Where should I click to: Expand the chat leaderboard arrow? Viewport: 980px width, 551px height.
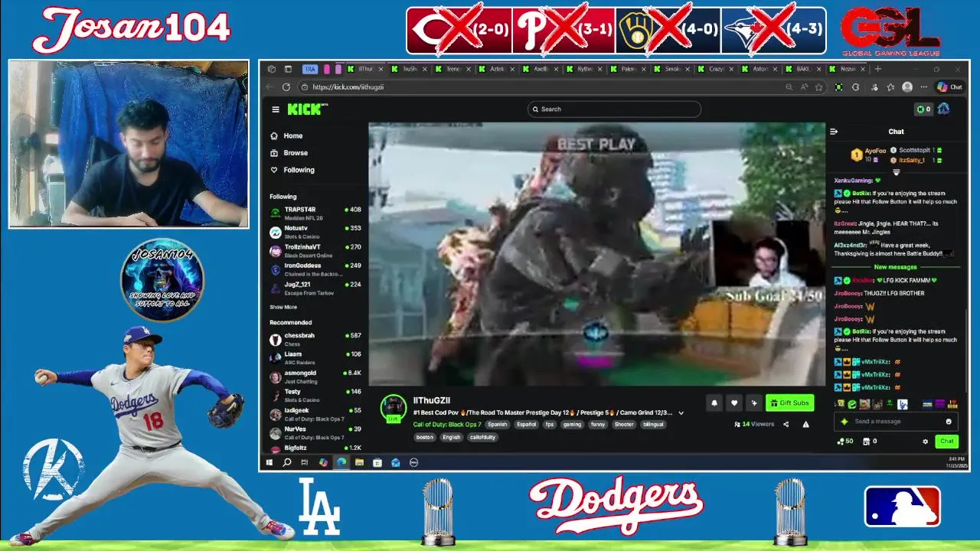(x=896, y=172)
